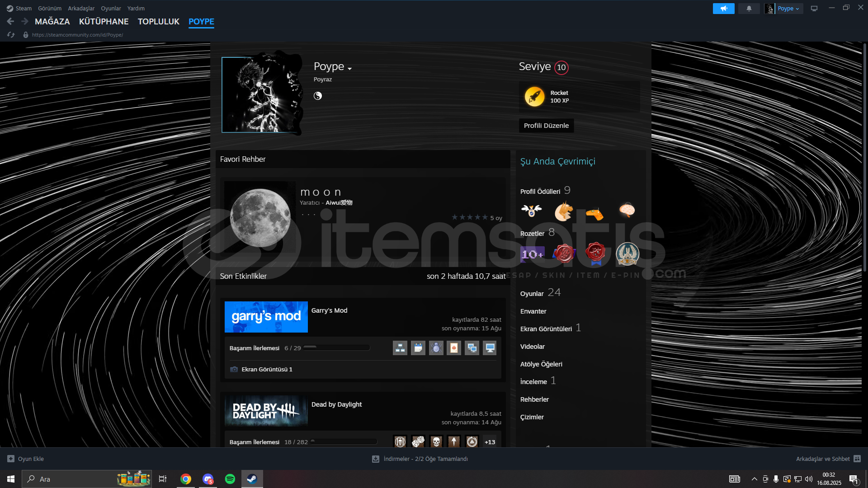Switch to Big Picture mode icon
868x488 pixels.
(814, 9)
